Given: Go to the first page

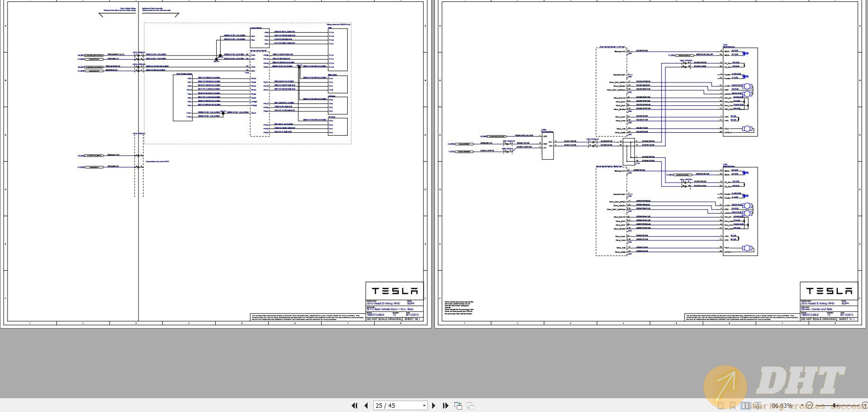Looking at the screenshot, I should pos(354,405).
